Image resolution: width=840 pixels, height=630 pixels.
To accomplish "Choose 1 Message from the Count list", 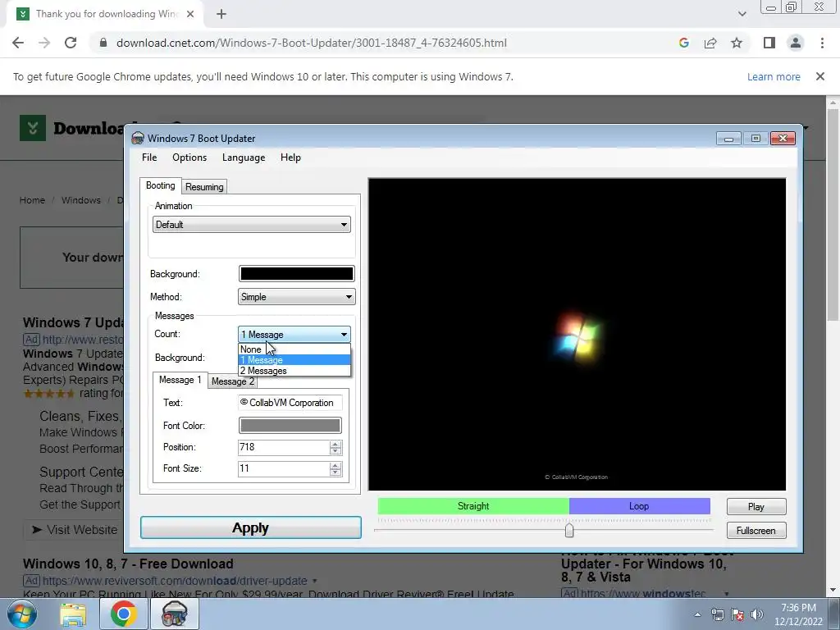I will click(x=294, y=360).
